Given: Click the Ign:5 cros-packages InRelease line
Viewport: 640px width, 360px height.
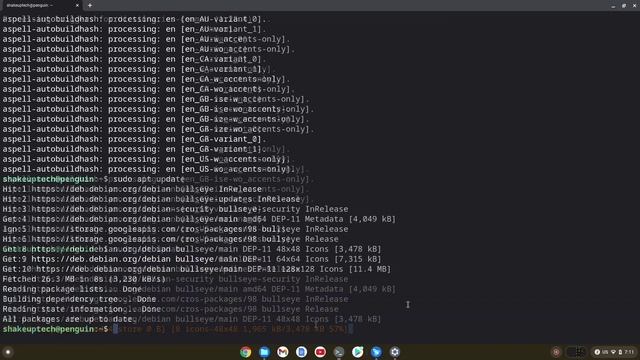Looking at the screenshot, I should [x=176, y=229].
